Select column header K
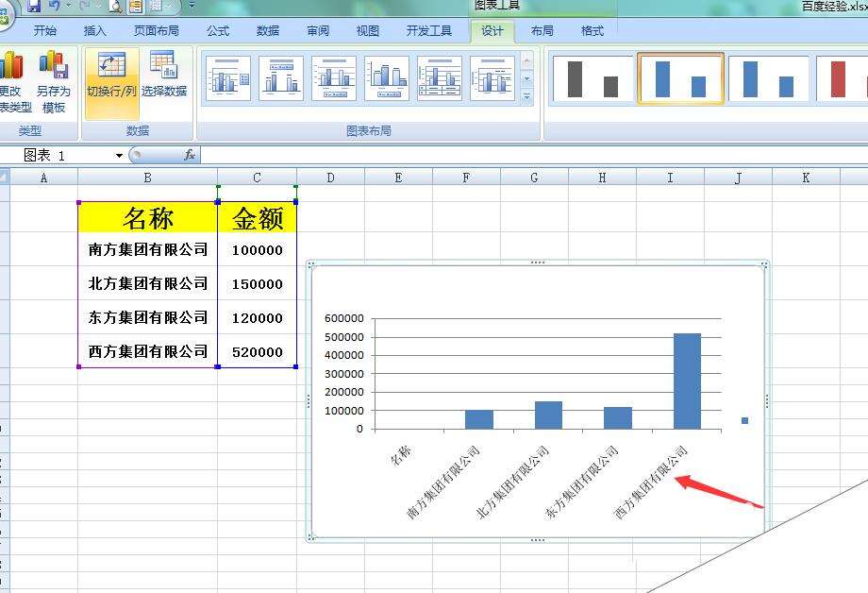Viewport: 868px width, 593px height. (806, 178)
